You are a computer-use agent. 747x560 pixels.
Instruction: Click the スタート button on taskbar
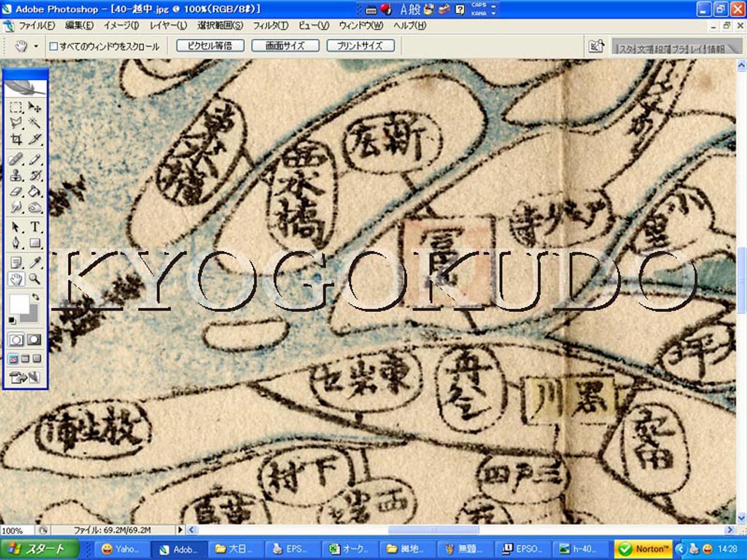39,549
